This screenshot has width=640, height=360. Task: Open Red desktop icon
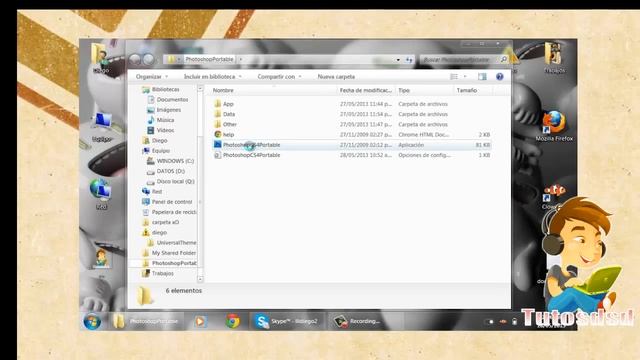point(101,194)
